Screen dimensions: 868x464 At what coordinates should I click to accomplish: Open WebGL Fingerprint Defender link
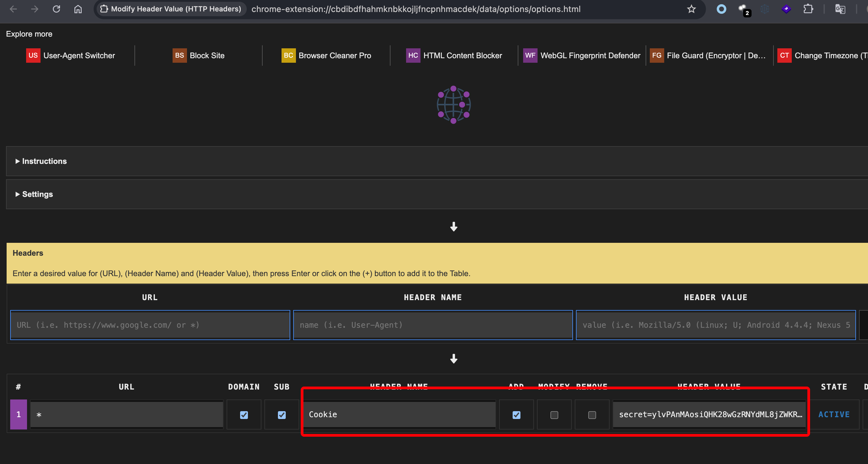click(x=590, y=56)
